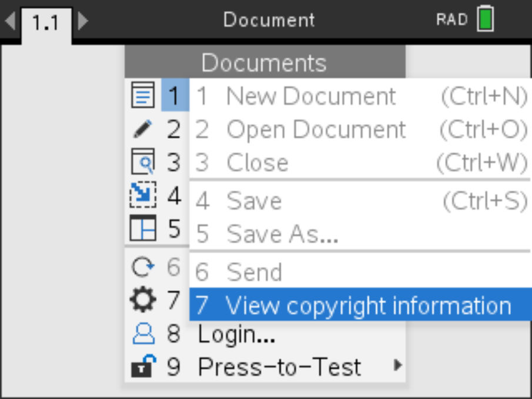The height and width of the screenshot is (399, 532).
Task: Select View copyright information menu item
Action: point(360,306)
